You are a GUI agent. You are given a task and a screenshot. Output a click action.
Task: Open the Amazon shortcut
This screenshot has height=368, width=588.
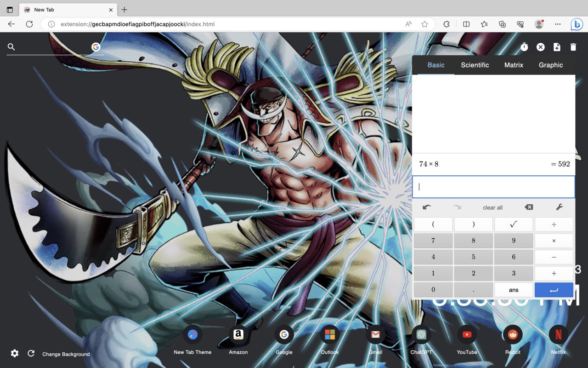click(x=238, y=340)
